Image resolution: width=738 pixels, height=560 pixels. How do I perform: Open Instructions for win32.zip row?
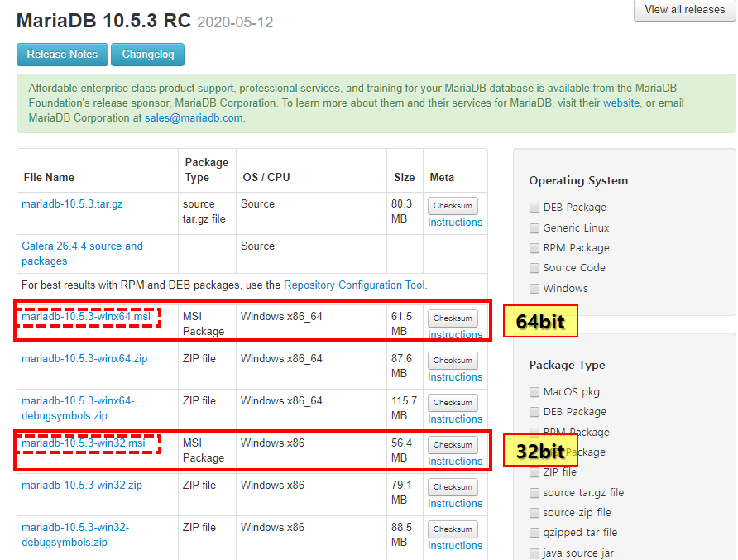[x=455, y=504]
